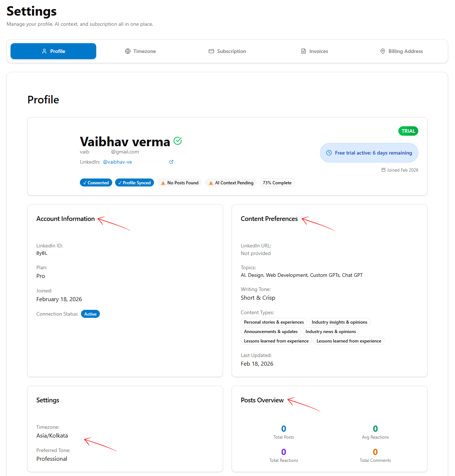Click the green verified checkmark beside Vaibhav verma

click(178, 141)
